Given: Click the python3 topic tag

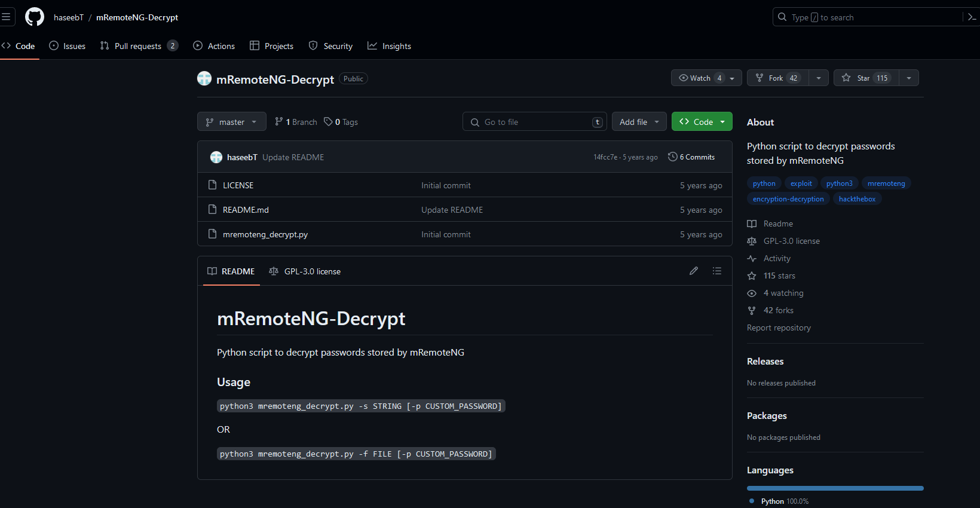Looking at the screenshot, I should 840,183.
